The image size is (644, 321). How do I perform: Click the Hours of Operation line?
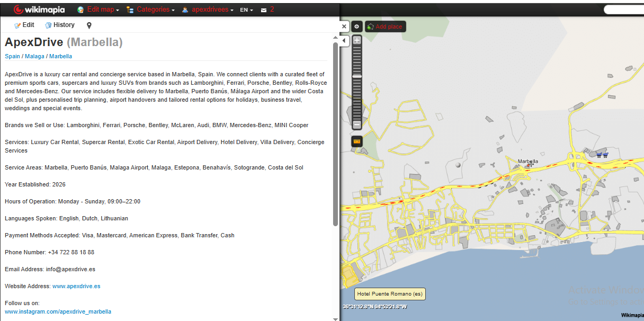pyautogui.click(x=73, y=201)
